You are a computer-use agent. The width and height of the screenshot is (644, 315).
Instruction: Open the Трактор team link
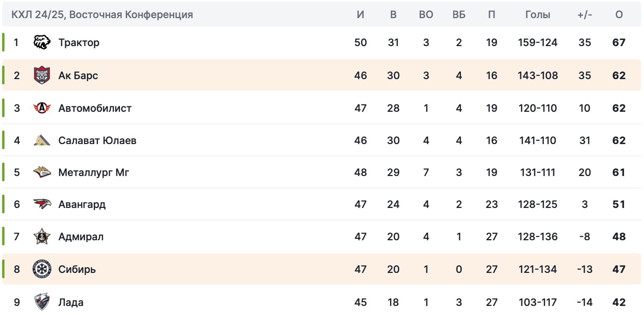(x=79, y=42)
